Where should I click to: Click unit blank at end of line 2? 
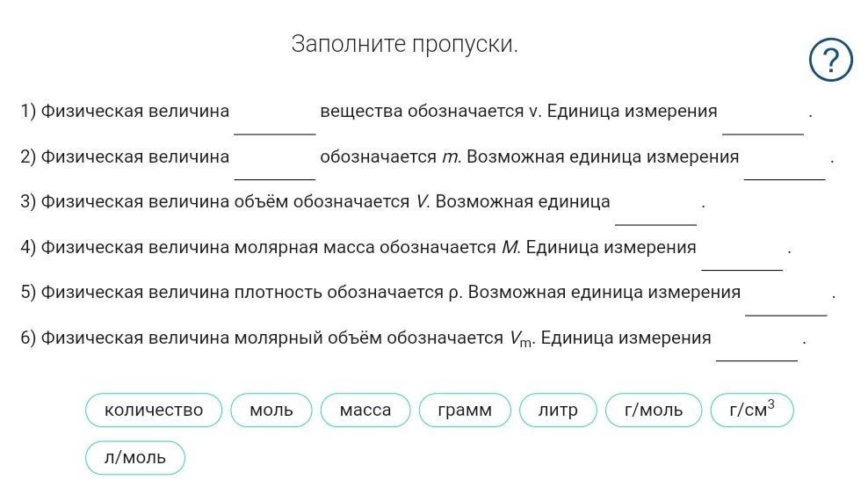[785, 163]
